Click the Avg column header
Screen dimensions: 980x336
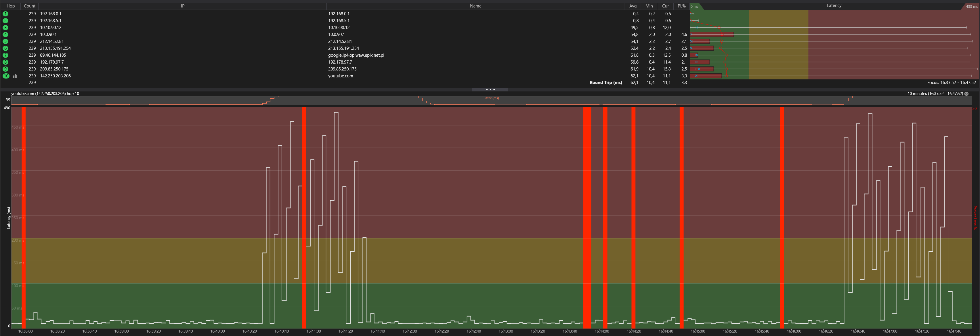[x=633, y=6]
